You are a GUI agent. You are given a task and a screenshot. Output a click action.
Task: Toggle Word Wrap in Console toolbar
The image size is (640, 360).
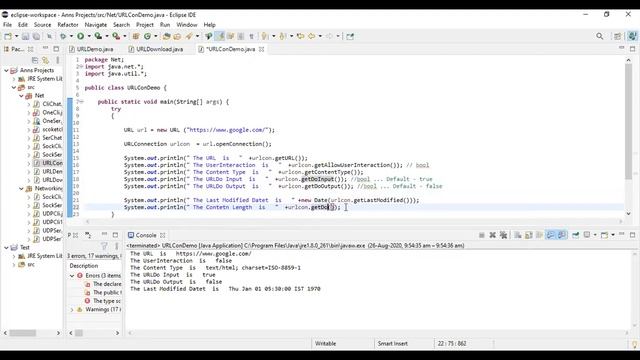[540, 235]
